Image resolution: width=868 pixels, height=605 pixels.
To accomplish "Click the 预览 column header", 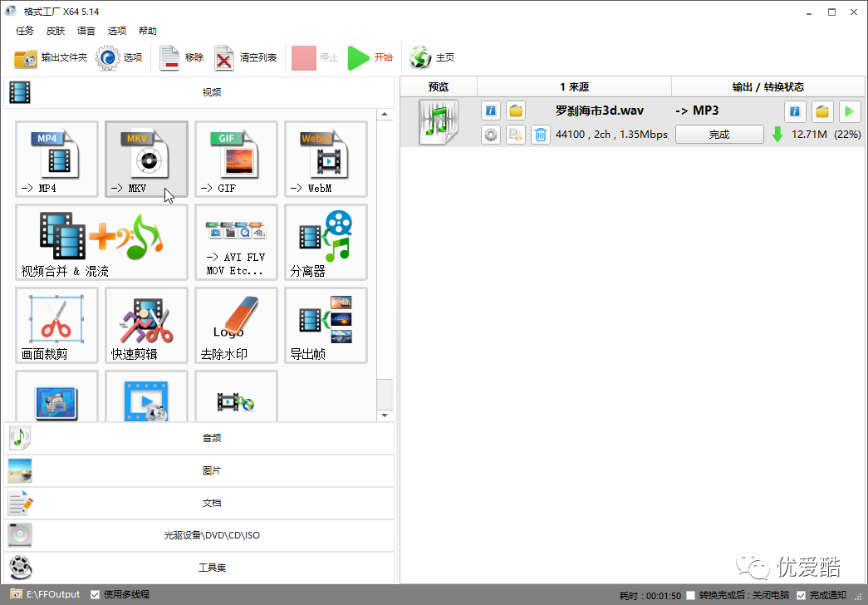I will (439, 87).
